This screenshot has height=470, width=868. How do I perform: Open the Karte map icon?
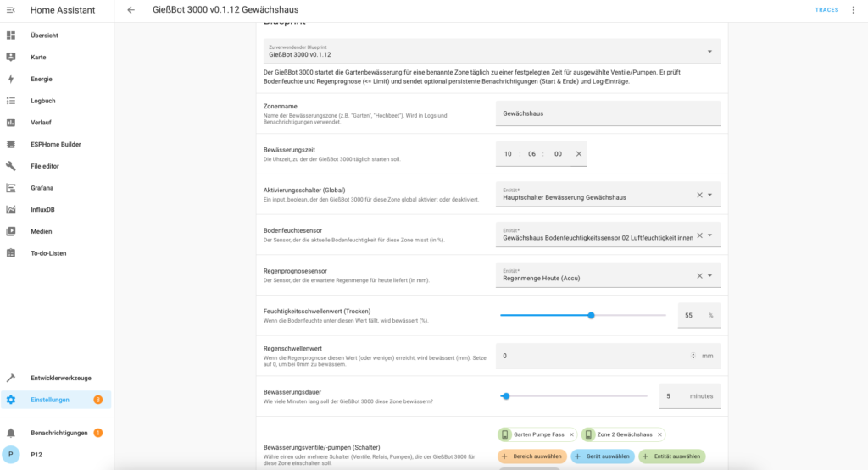[10, 57]
